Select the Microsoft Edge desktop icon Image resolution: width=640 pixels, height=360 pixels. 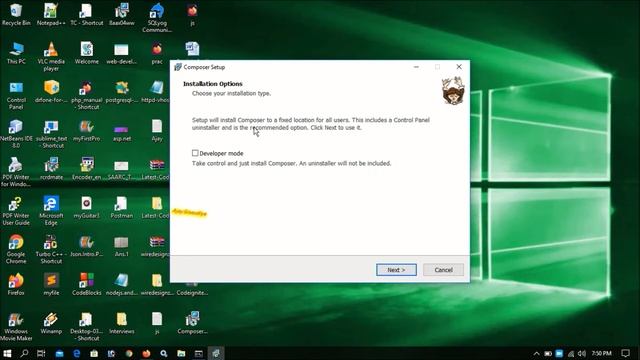coord(51,211)
